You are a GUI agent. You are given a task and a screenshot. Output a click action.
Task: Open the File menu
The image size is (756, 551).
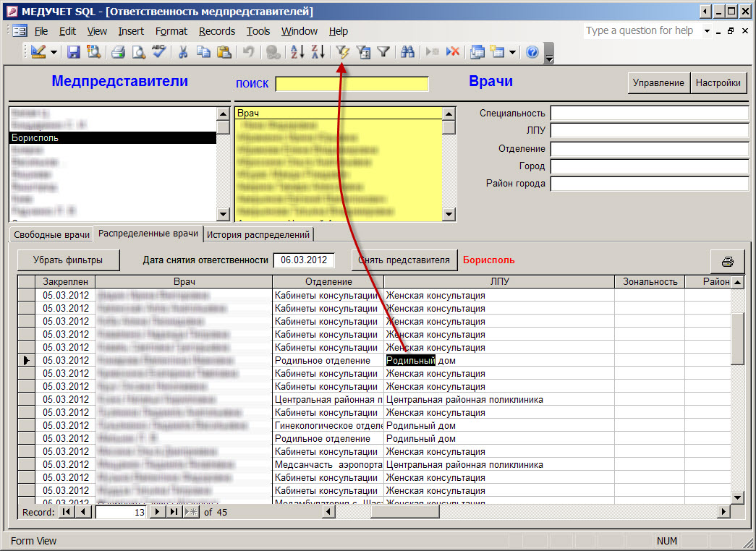pyautogui.click(x=41, y=31)
